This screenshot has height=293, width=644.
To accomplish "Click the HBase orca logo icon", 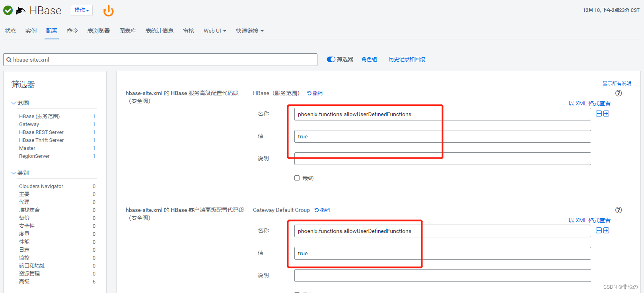I will 21,11.
